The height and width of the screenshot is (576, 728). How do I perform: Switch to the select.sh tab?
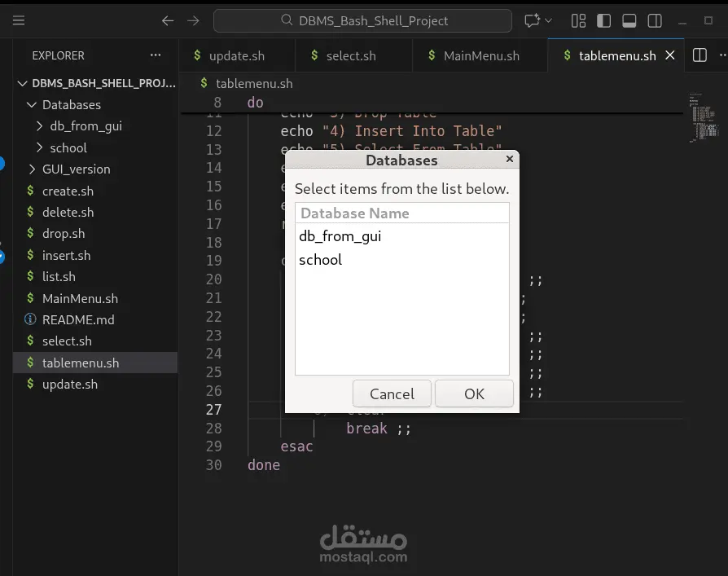pyautogui.click(x=353, y=55)
